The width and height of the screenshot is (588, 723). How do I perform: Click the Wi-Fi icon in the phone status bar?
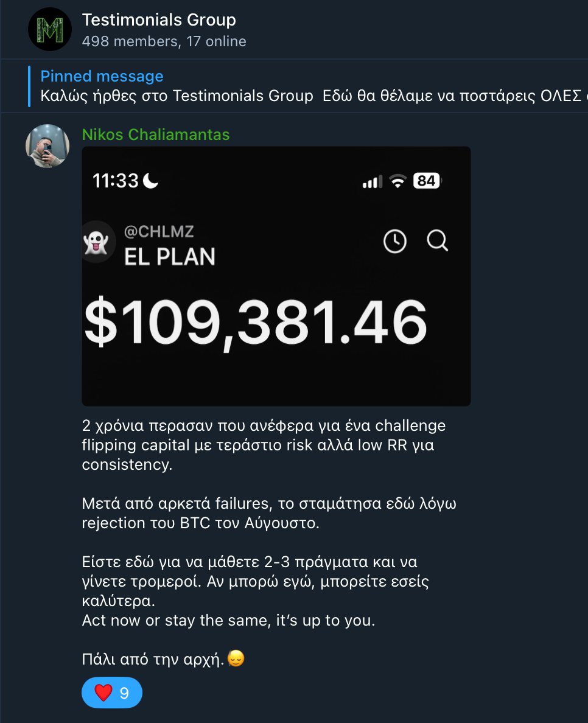pos(398,181)
